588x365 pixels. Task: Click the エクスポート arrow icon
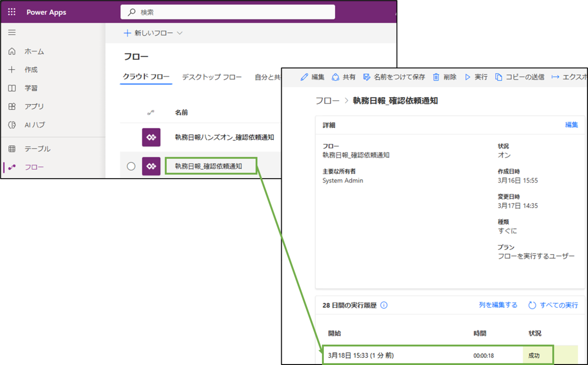tap(555, 77)
